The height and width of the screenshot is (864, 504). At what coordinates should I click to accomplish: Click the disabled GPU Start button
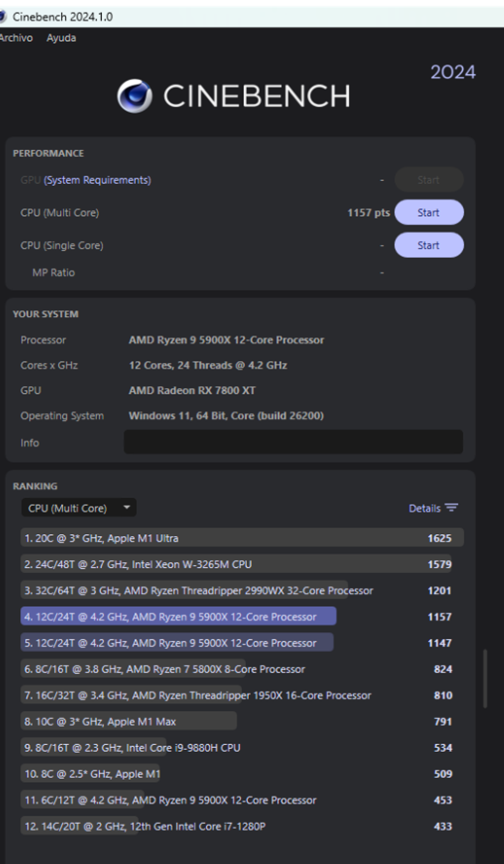click(428, 180)
